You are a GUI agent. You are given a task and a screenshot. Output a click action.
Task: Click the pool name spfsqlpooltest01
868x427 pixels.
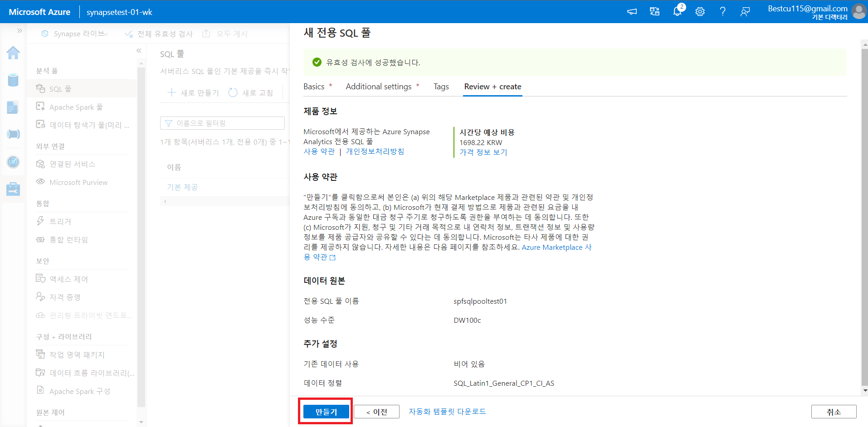point(480,301)
